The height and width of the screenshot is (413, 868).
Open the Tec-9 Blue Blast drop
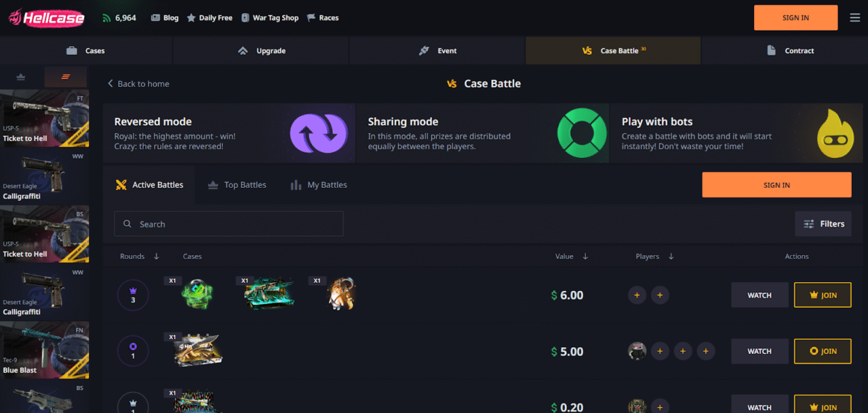click(44, 350)
